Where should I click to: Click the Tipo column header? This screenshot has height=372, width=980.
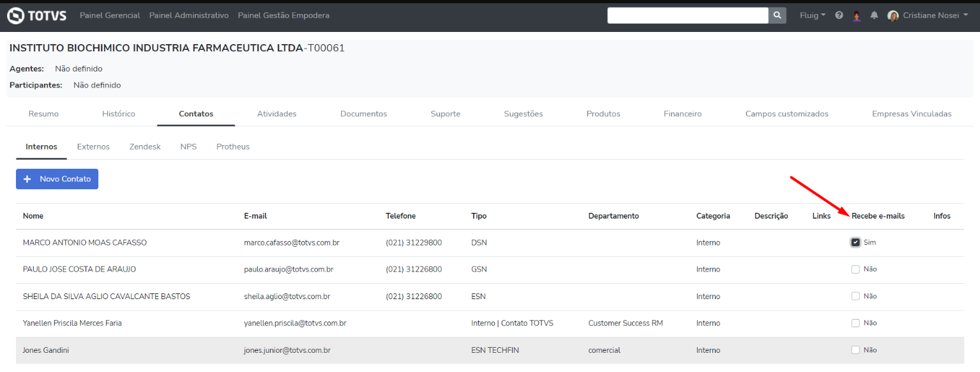tap(479, 216)
